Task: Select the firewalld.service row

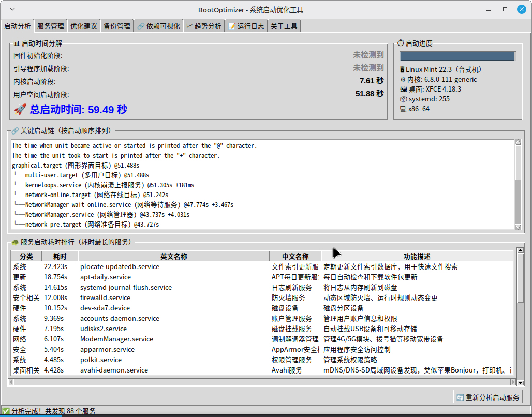Action: 262,298
